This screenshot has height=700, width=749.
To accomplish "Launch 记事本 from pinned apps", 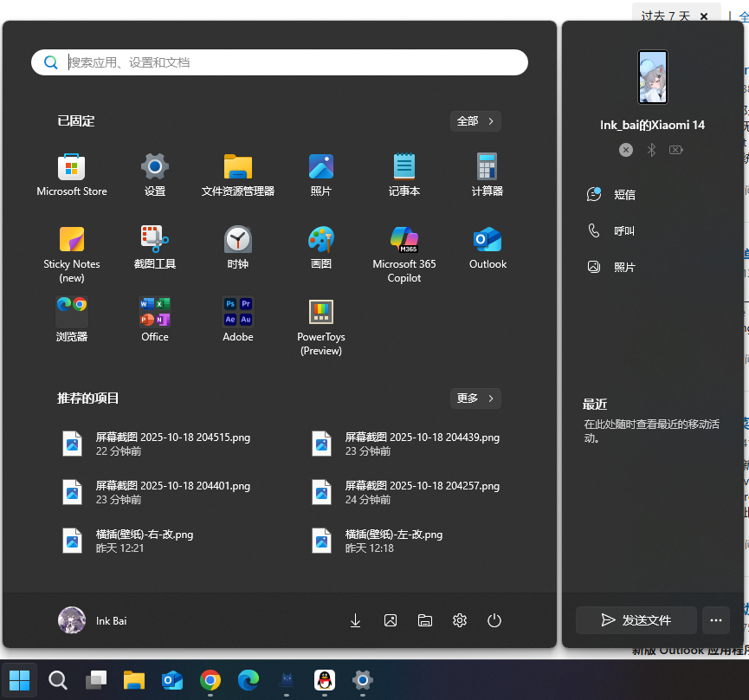I will tap(404, 174).
